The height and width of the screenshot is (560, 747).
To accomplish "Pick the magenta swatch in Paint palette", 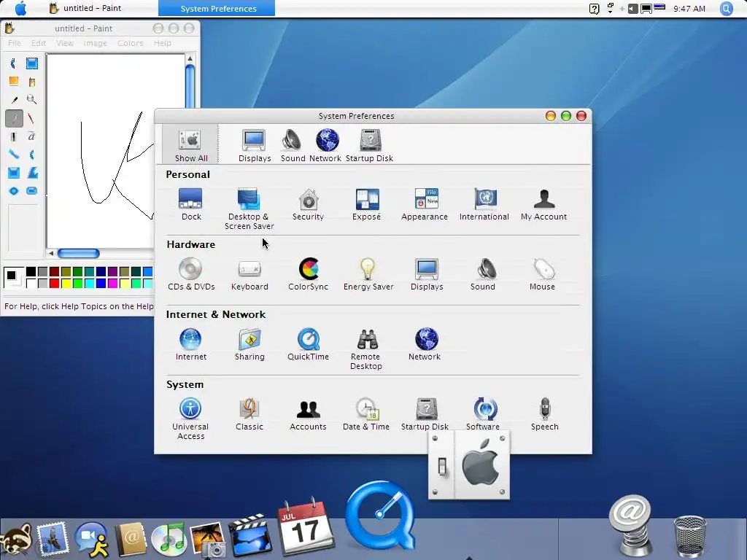I will (112, 284).
